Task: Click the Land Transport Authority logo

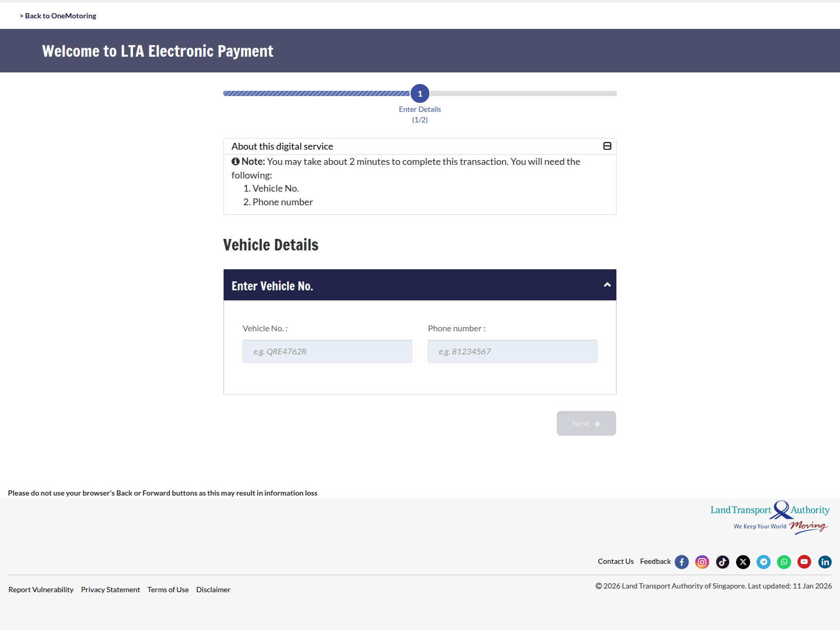Action: coord(770,518)
